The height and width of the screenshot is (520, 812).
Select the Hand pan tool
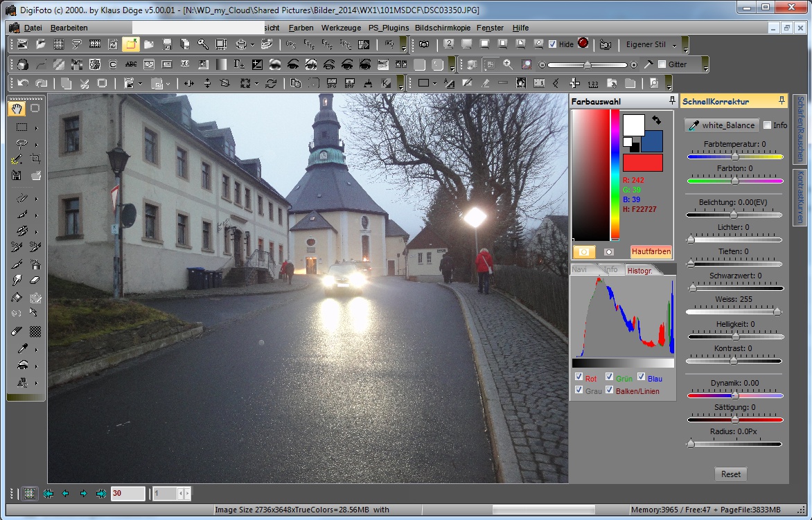(x=17, y=109)
